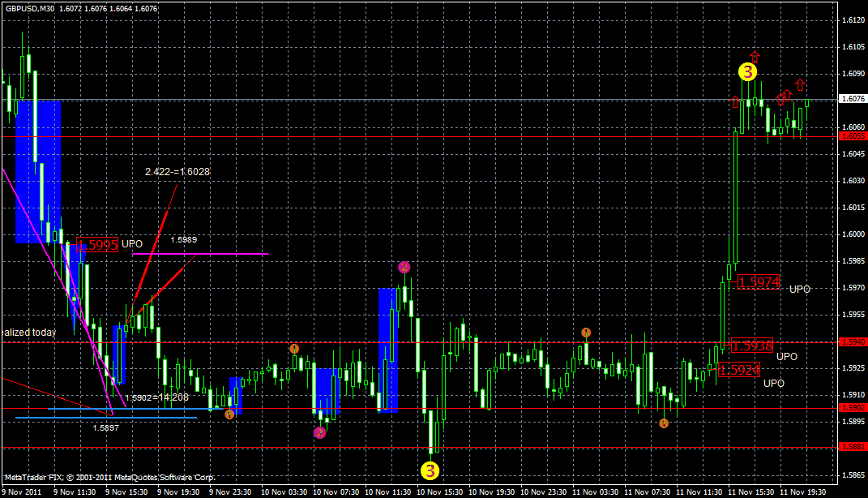This screenshot has width=868, height=498.
Task: Select the "2.422=1.6028" annotation text
Action: [177, 172]
